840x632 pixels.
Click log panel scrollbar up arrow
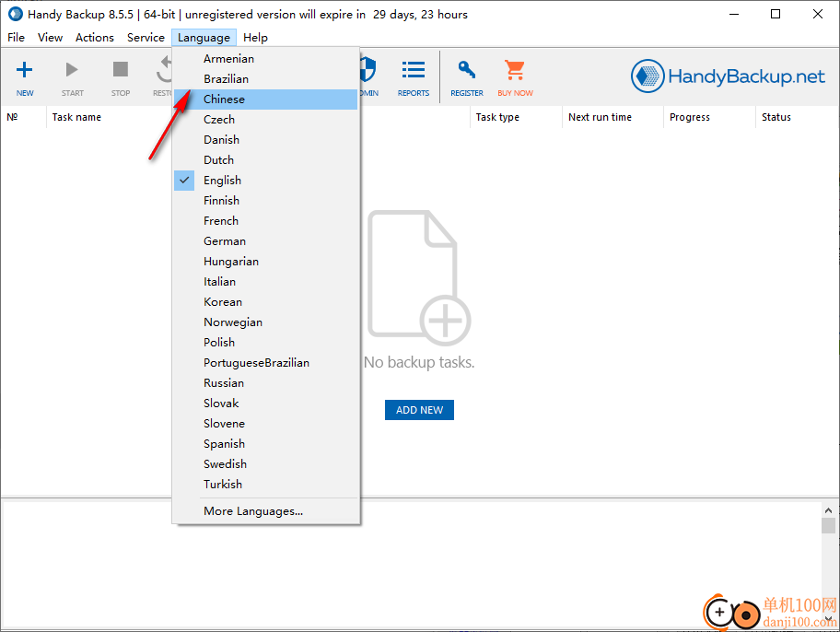point(828,510)
